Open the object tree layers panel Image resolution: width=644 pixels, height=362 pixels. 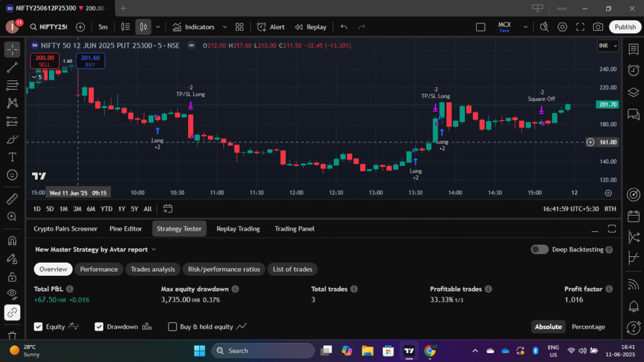tap(633, 92)
